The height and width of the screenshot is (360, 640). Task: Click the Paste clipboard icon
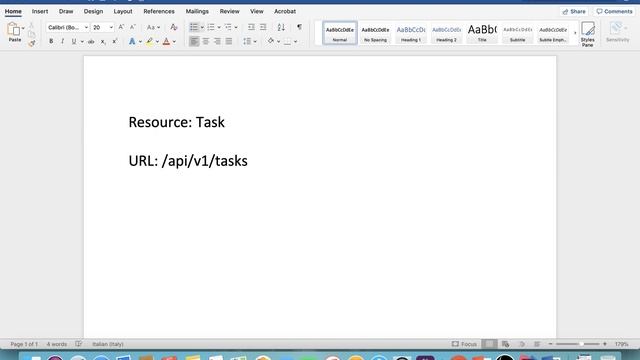[x=13, y=29]
